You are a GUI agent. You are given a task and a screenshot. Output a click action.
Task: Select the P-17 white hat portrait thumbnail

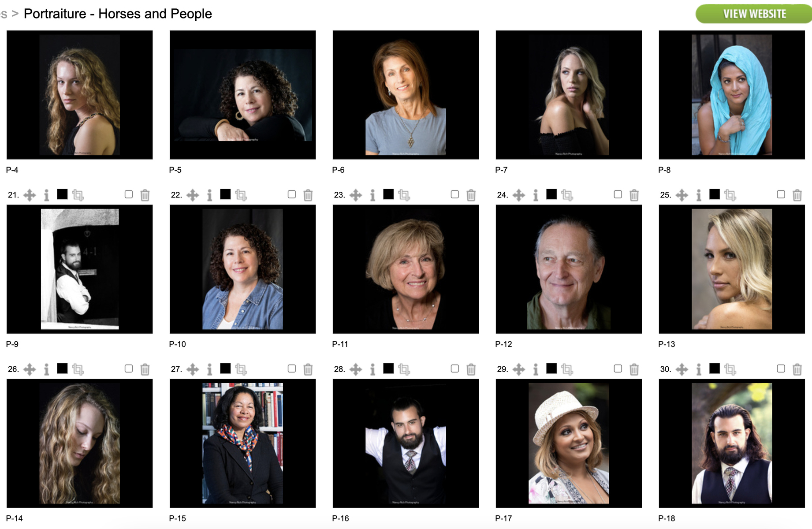point(569,443)
